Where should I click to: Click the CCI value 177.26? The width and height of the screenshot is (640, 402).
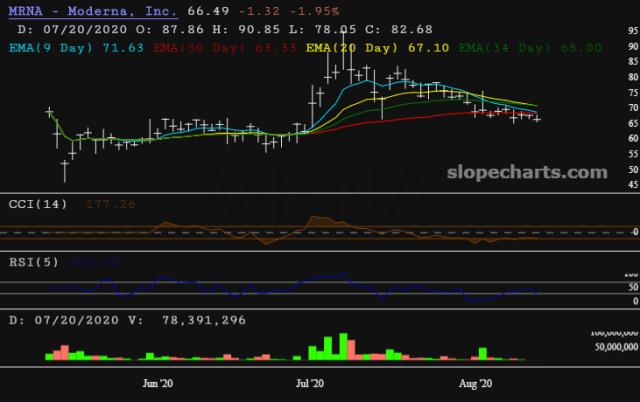tap(109, 204)
